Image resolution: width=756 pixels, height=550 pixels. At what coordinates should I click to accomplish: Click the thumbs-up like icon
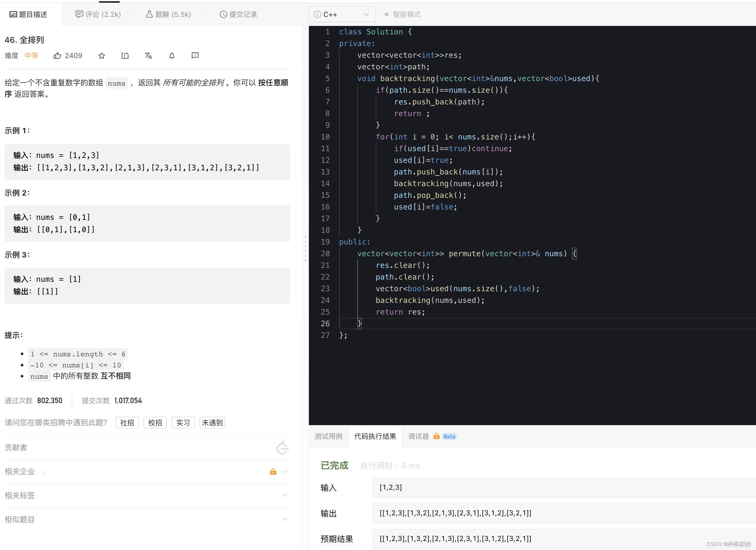pos(57,56)
